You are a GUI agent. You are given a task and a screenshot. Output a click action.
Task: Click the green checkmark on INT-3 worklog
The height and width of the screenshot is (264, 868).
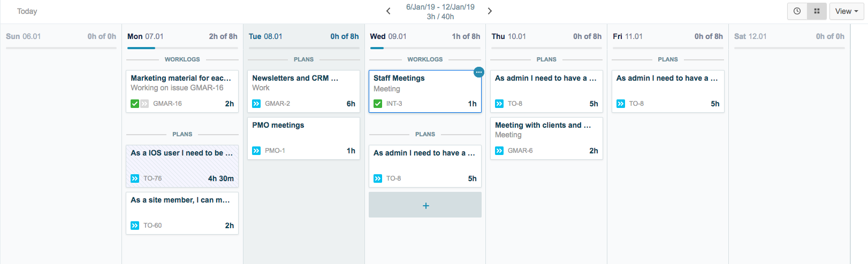378,104
